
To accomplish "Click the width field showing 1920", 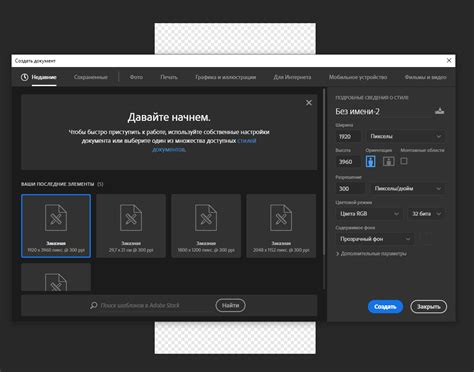I will (x=348, y=136).
